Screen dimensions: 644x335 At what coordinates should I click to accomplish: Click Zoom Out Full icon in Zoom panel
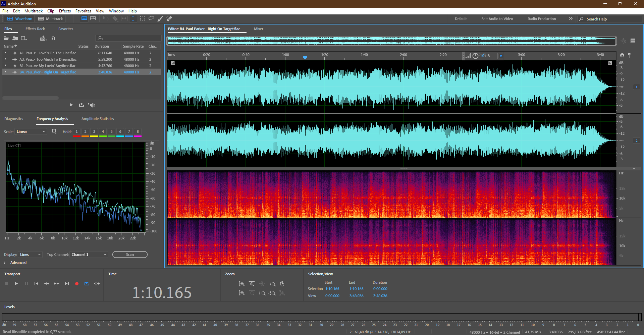click(262, 284)
